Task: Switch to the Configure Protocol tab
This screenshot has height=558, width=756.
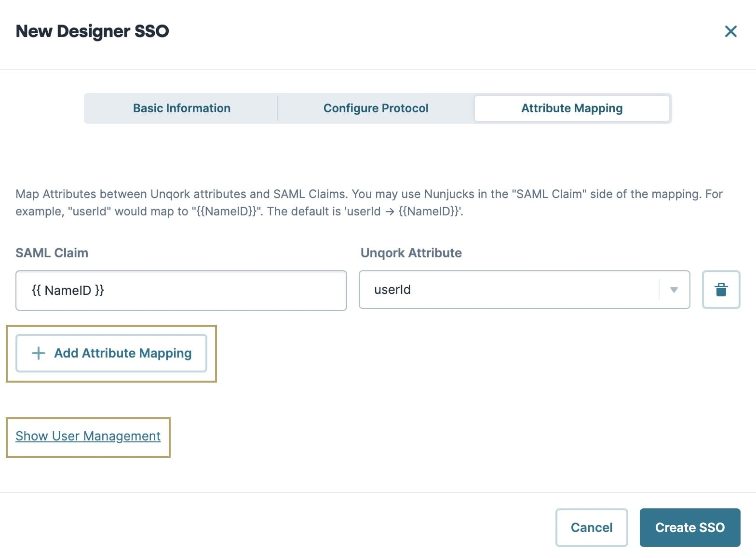Action: [x=376, y=108]
